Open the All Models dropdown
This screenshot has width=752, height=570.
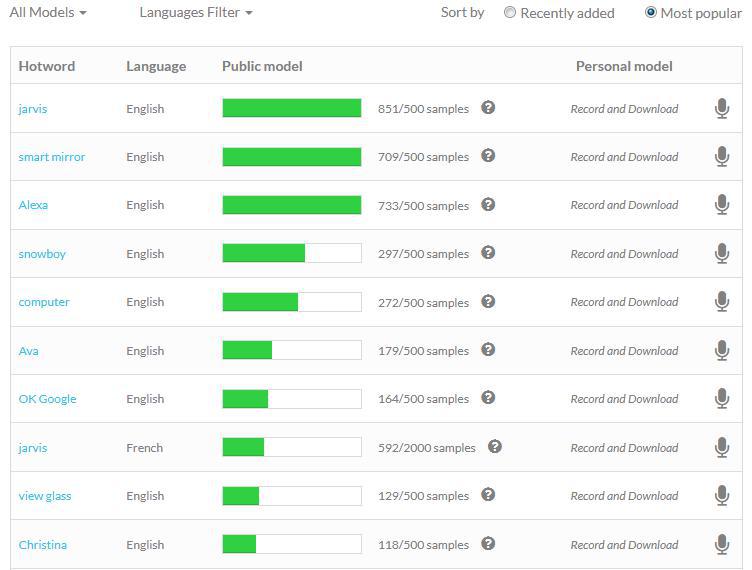point(47,13)
